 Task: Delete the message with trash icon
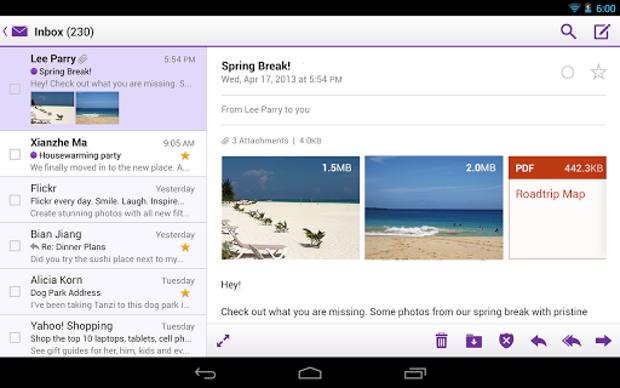point(441,341)
